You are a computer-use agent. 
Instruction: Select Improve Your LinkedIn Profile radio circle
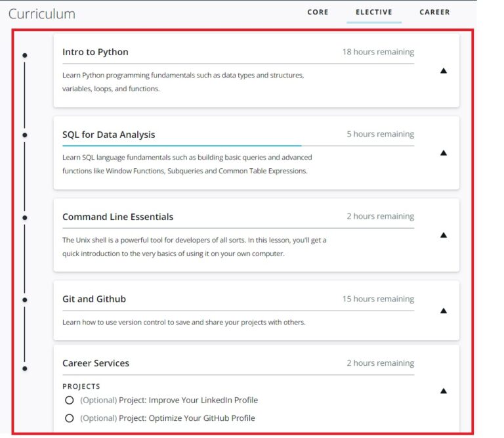70,401
